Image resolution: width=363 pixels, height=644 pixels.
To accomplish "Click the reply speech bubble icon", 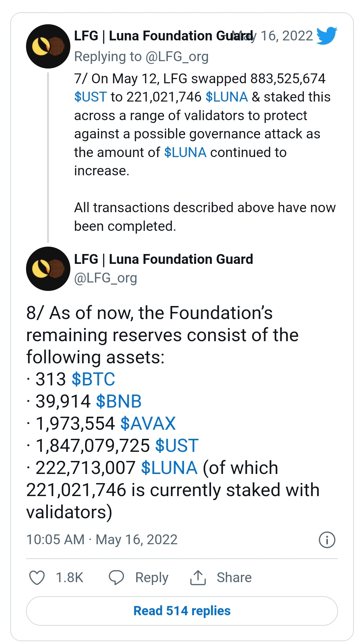I will click(x=116, y=578).
